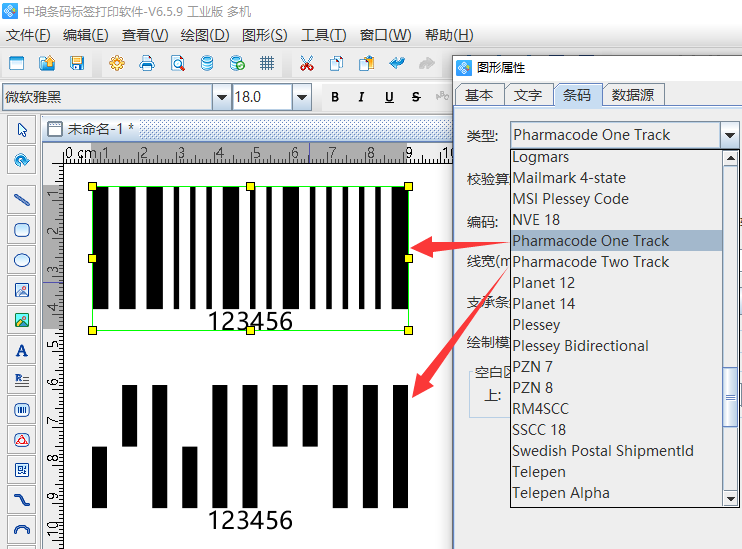Choose Plessey Bidirectional in list
The width and height of the screenshot is (742, 549).
(617, 345)
